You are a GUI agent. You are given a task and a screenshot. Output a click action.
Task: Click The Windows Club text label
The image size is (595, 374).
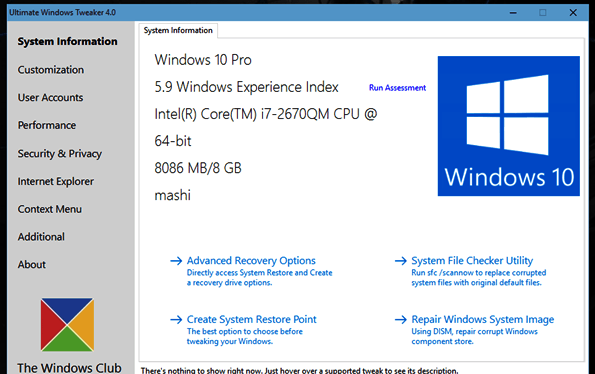(69, 368)
